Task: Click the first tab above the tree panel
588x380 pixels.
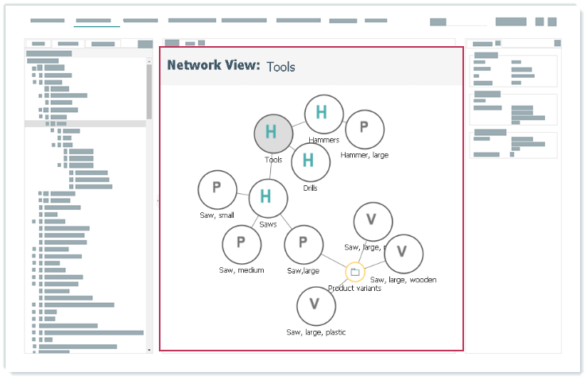Action: pyautogui.click(x=38, y=44)
